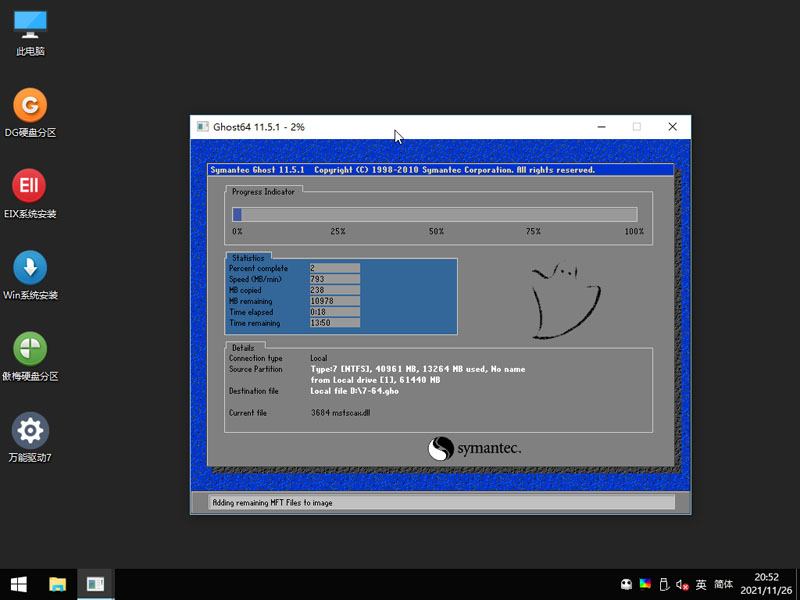Click the Connection type value Local
The image size is (800, 600).
coord(319,358)
